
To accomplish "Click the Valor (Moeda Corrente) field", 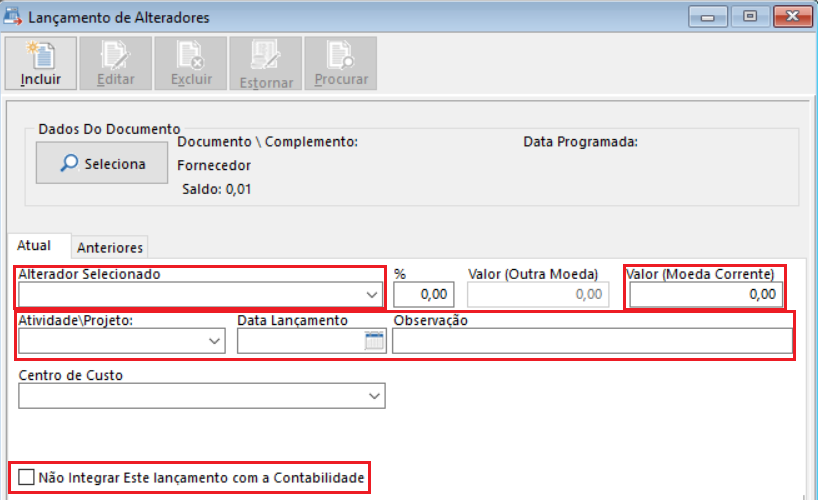I will 706,294.
